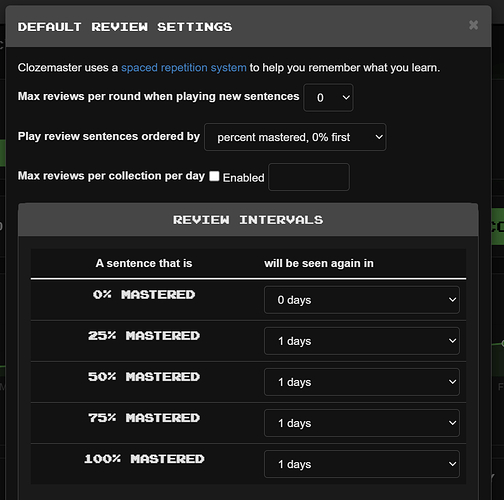This screenshot has height=500, width=504.
Task: Open the 25% Mastered interval dropdown
Action: (362, 341)
